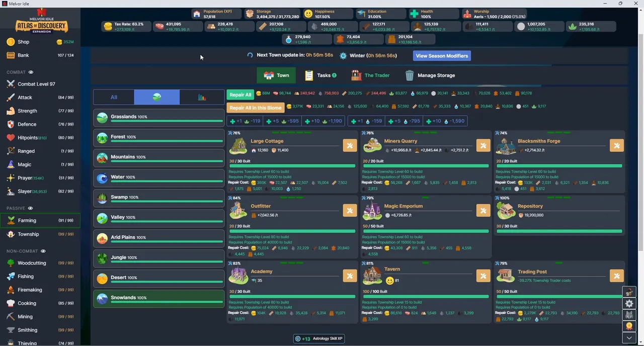Open the Defence skill page
The width and height of the screenshot is (644, 346).
[40, 124]
